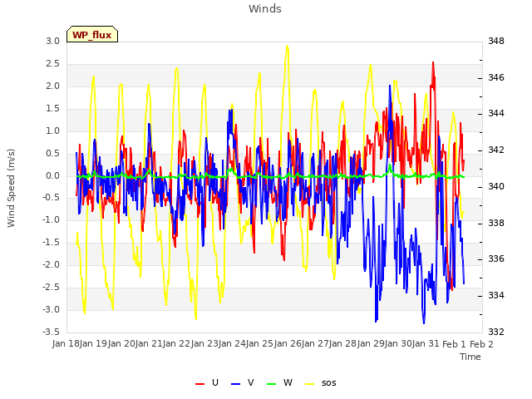The height and width of the screenshot is (399, 532).
Task: Click the yellow sos legend swatch
Action: [310, 384]
